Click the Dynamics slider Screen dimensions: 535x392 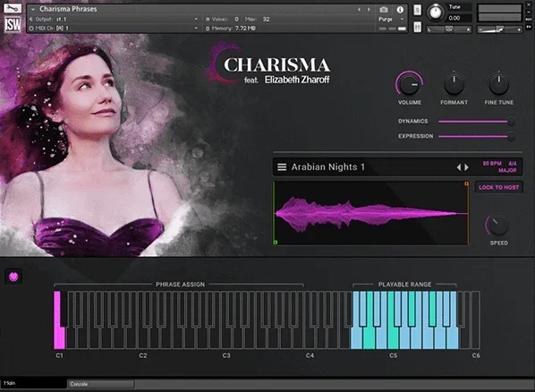click(x=477, y=121)
